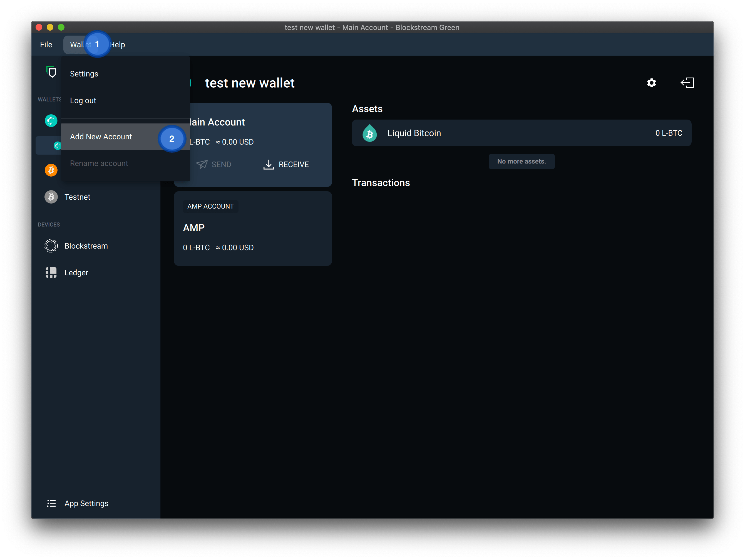This screenshot has height=560, width=745.
Task: Open App Settings at sidebar bottom
Action: [x=86, y=503]
